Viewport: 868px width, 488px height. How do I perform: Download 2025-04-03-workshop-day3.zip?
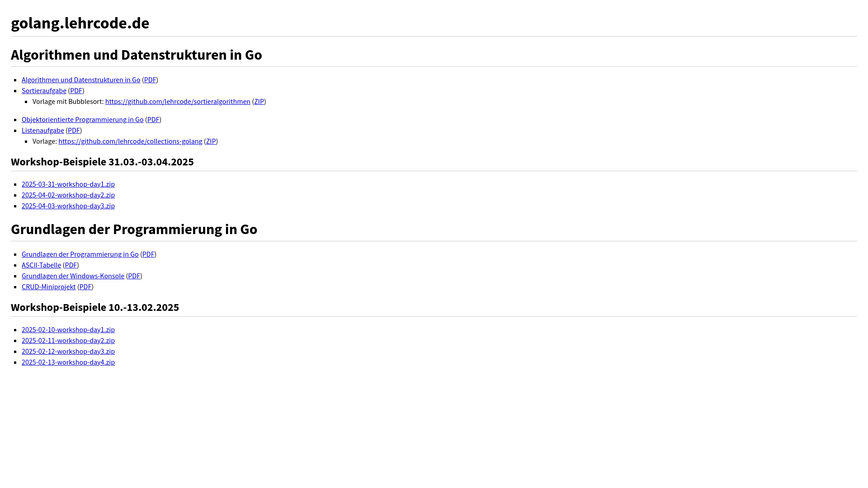click(68, 206)
